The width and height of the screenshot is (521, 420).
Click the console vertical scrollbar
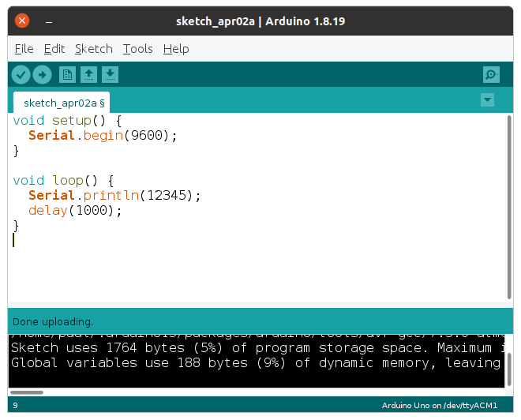[x=509, y=369]
